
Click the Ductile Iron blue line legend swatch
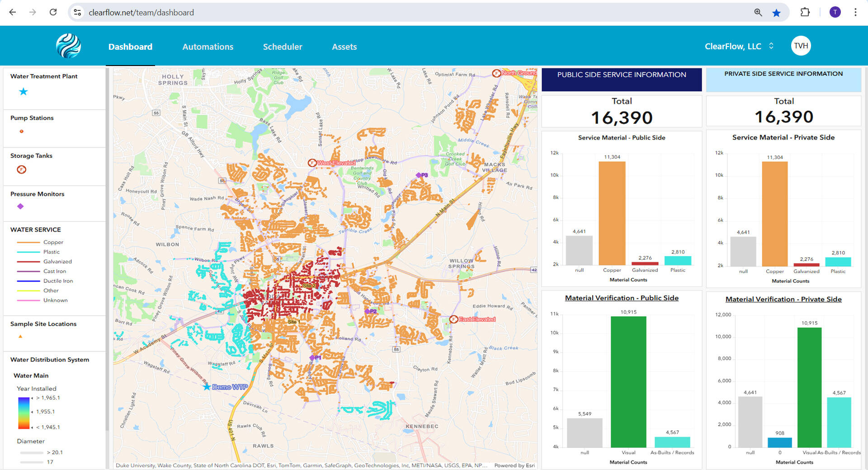point(28,281)
